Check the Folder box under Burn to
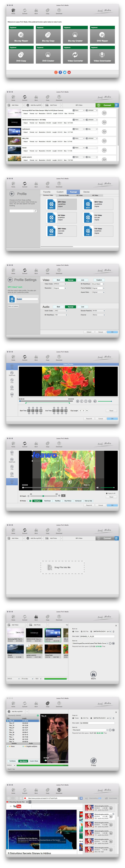The image size is (125, 868). 73,631
